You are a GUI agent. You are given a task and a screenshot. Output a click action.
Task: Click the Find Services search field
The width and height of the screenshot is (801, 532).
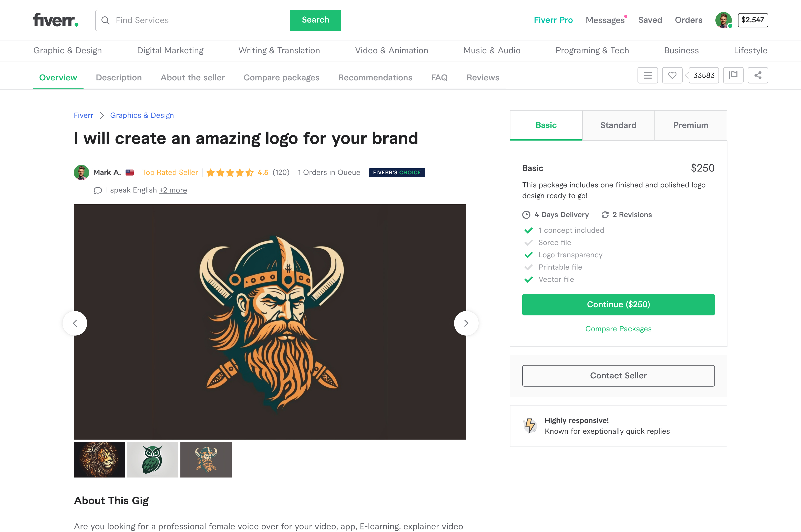tap(200, 20)
